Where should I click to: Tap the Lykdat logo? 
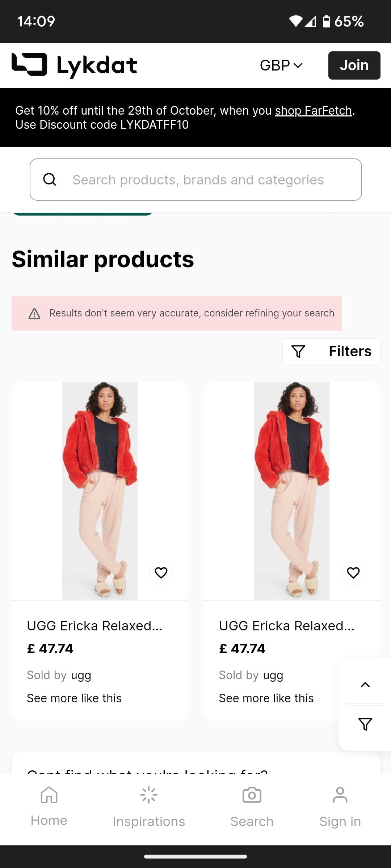[74, 65]
